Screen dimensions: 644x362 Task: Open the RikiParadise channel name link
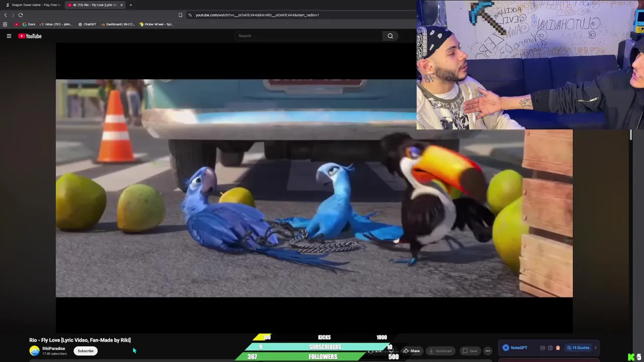click(x=53, y=348)
